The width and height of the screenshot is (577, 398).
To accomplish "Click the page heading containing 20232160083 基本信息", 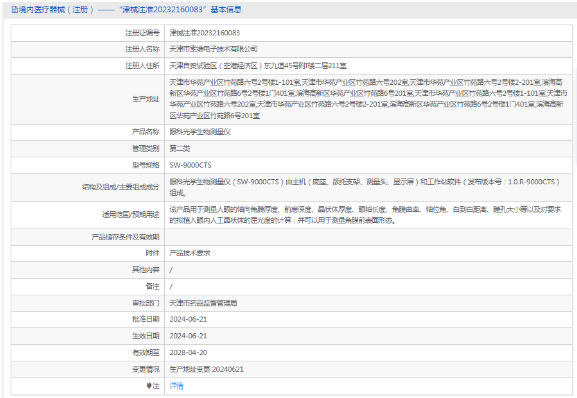I will coord(126,10).
